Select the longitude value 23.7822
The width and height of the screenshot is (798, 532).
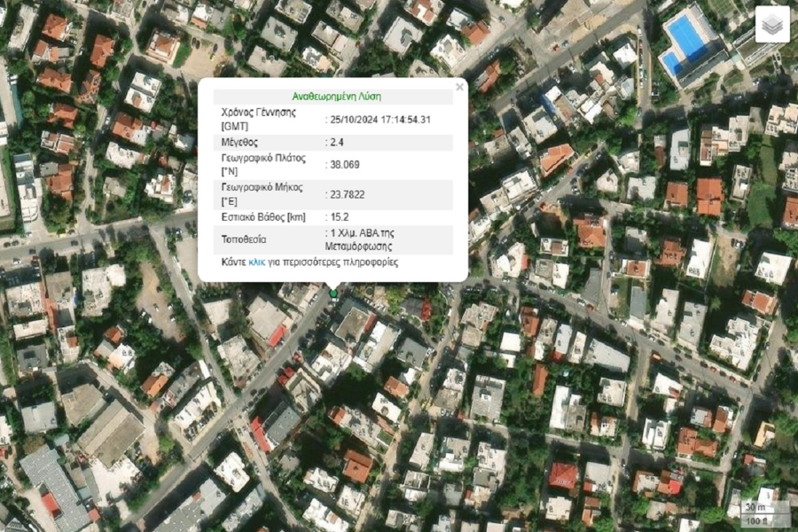point(348,194)
